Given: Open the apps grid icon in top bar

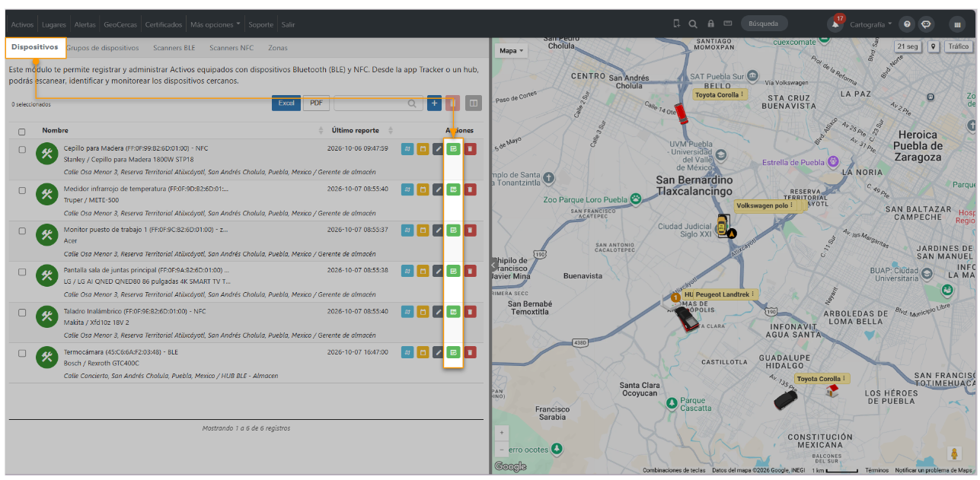Looking at the screenshot, I should [x=957, y=24].
